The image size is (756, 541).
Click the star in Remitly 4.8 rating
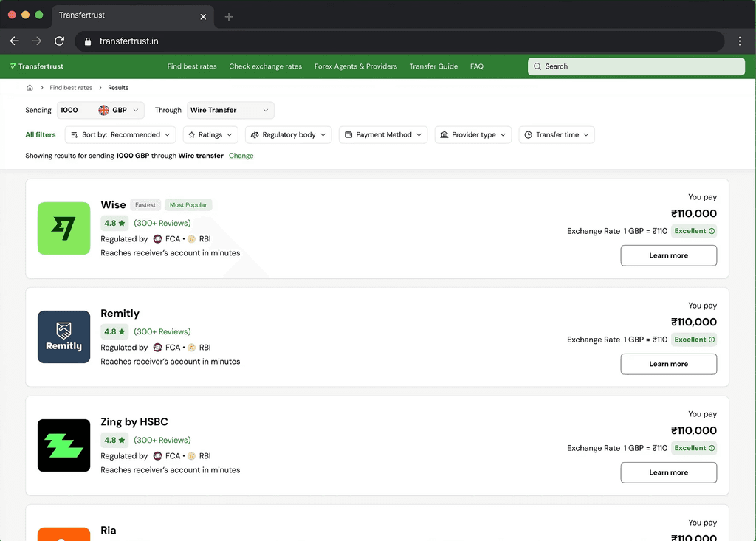point(122,331)
